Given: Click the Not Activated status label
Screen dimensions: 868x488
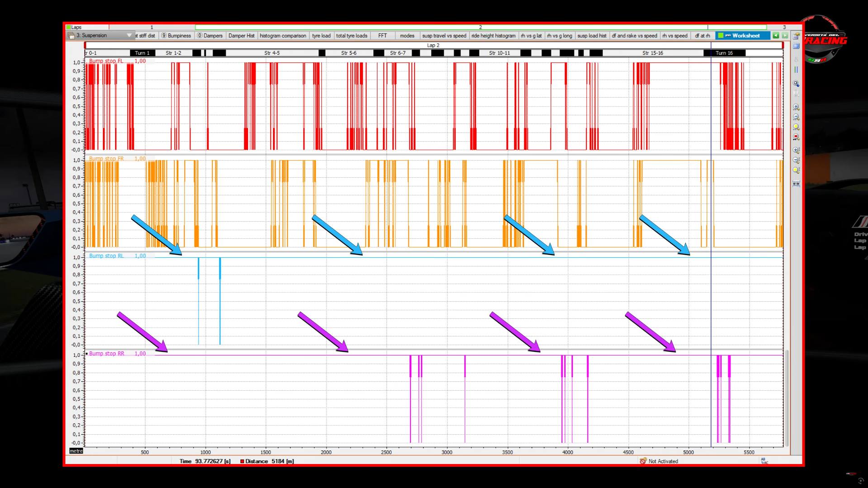Looking at the screenshot, I should [x=663, y=461].
